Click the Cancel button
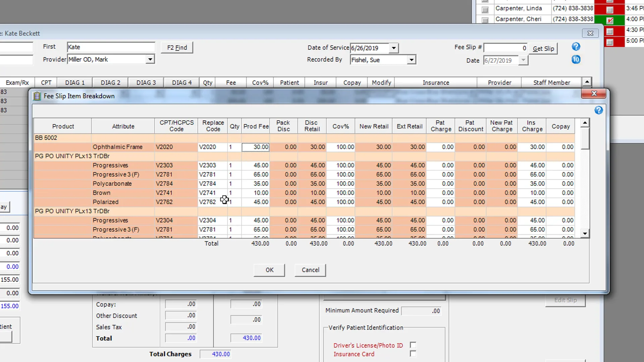Image resolution: width=644 pixels, height=362 pixels. (x=310, y=270)
